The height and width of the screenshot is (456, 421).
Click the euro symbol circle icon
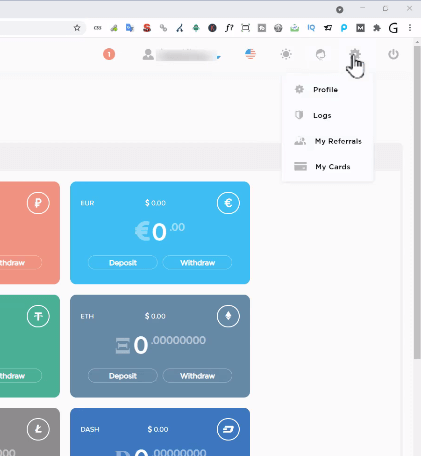click(x=228, y=203)
